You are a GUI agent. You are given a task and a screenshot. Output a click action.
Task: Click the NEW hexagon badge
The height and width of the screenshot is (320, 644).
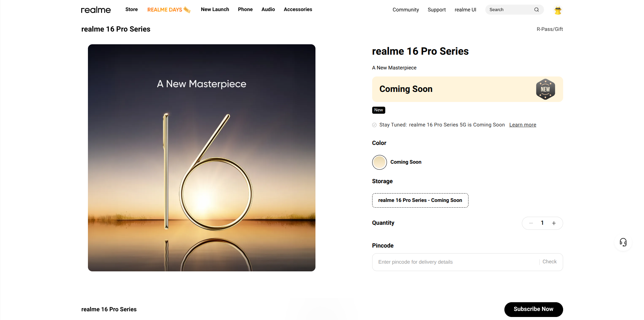[545, 89]
